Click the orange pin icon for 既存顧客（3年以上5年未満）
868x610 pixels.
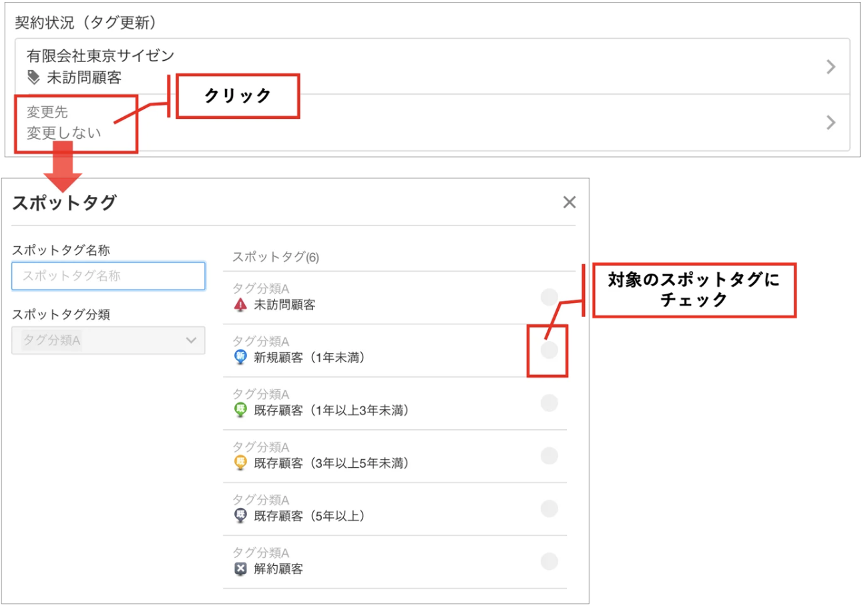pos(240,463)
